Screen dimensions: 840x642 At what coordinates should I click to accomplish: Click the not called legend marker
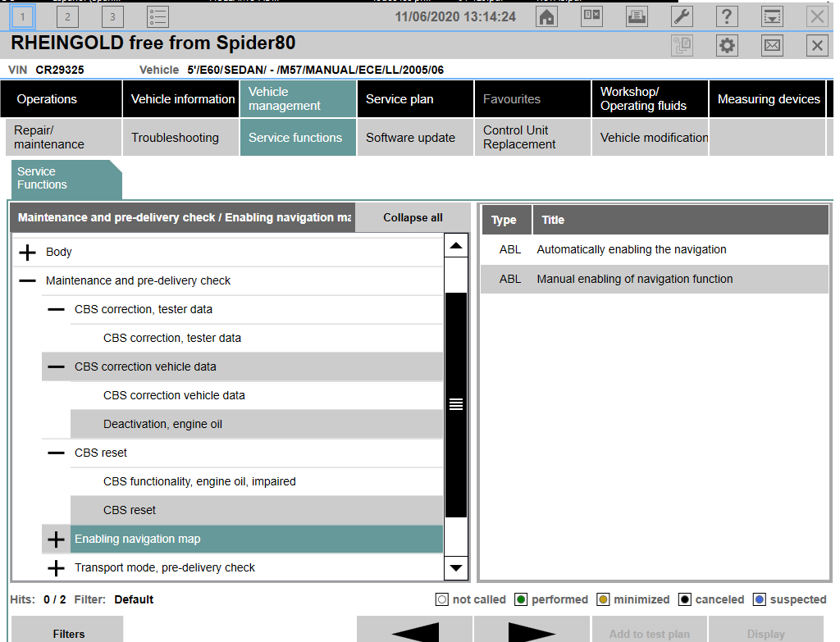[442, 599]
